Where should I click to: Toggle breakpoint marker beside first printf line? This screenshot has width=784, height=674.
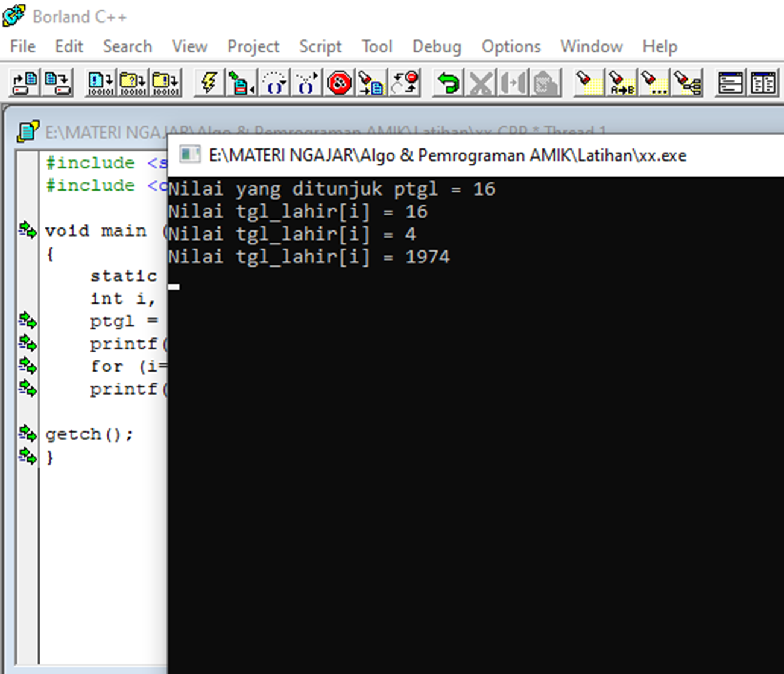(x=28, y=343)
